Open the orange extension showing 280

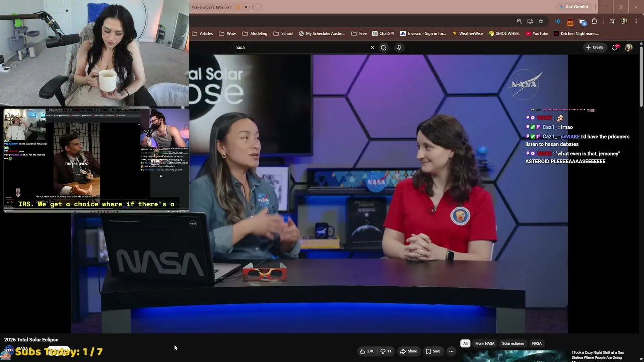(570, 22)
